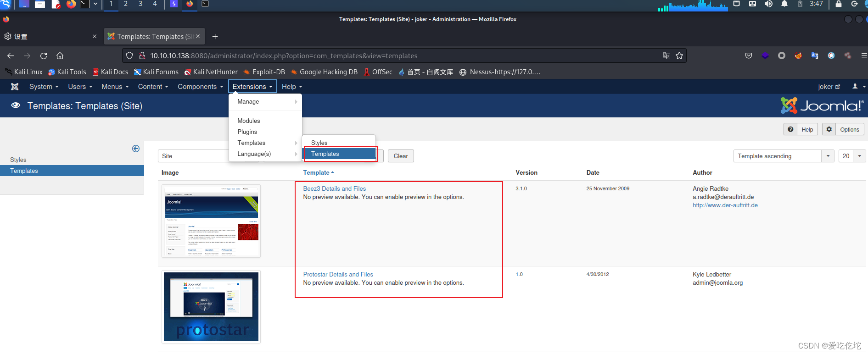Open Protostar Details and Files link
Screen dimensions: 868x354
coord(338,274)
